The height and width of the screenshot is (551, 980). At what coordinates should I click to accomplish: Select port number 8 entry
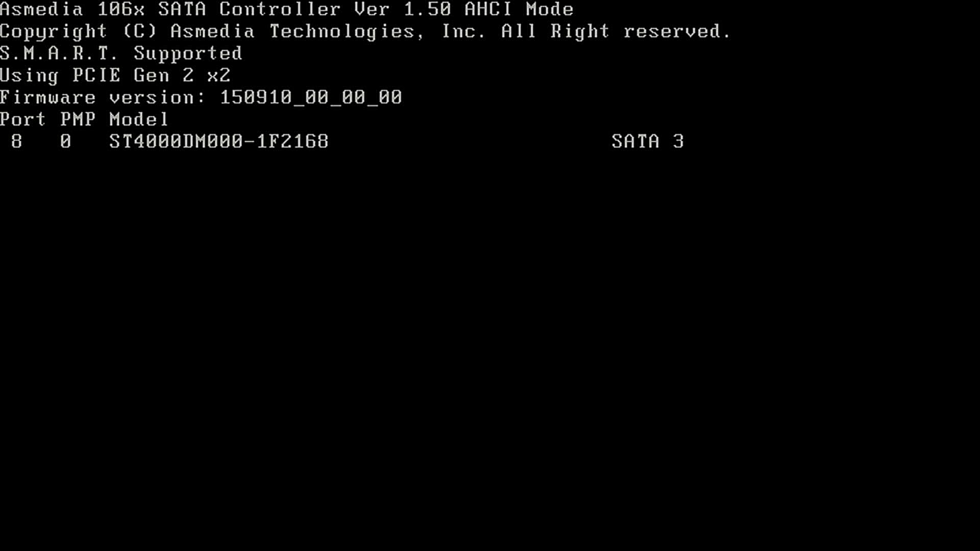17,141
